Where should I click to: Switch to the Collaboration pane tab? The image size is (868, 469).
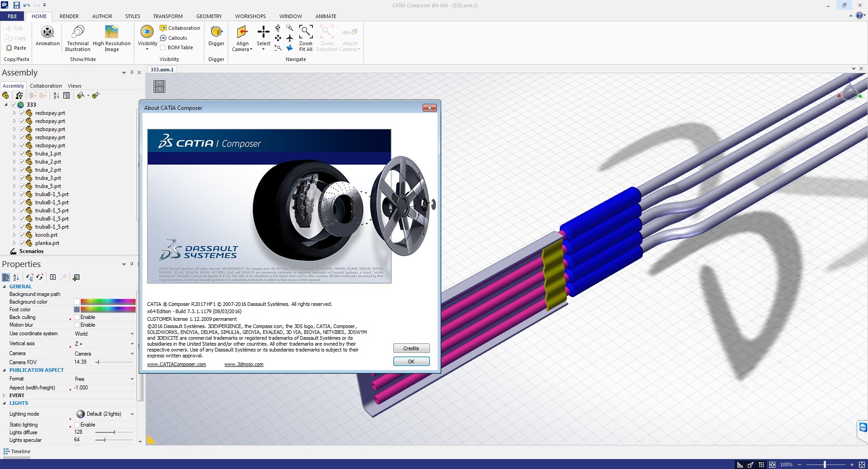point(46,86)
